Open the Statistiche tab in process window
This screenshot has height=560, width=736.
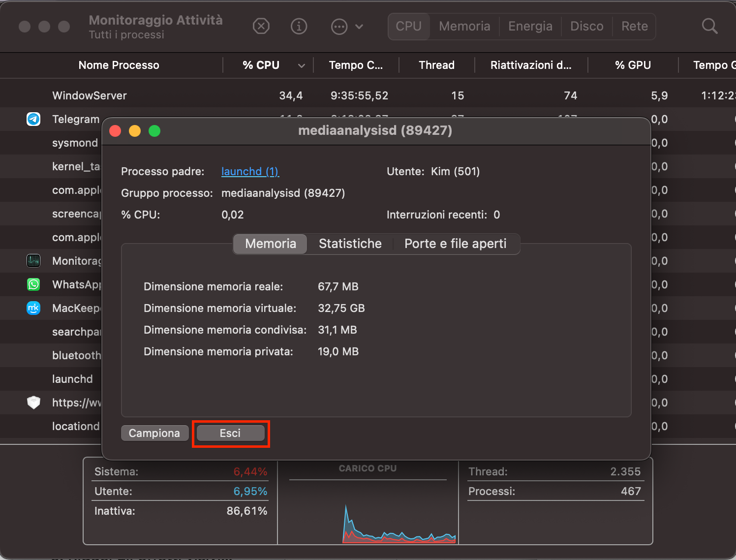tap(350, 244)
